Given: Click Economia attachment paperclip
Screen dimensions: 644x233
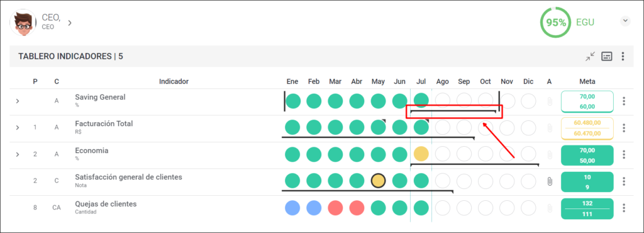Looking at the screenshot, I should pos(550,154).
